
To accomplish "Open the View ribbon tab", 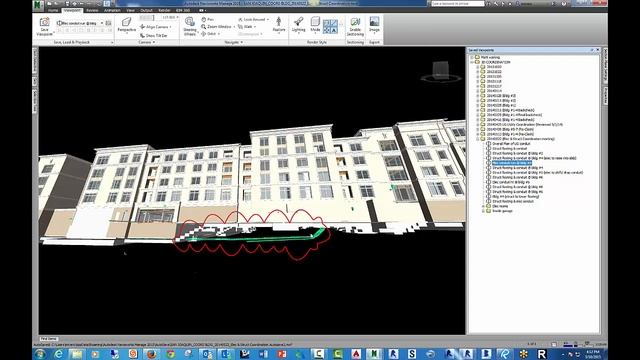I will point(130,10).
